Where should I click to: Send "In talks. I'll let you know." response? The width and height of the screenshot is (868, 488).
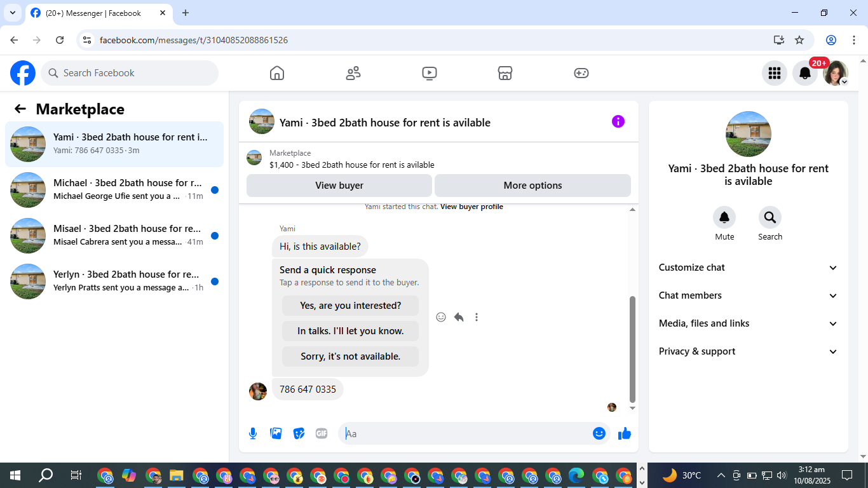click(350, 331)
